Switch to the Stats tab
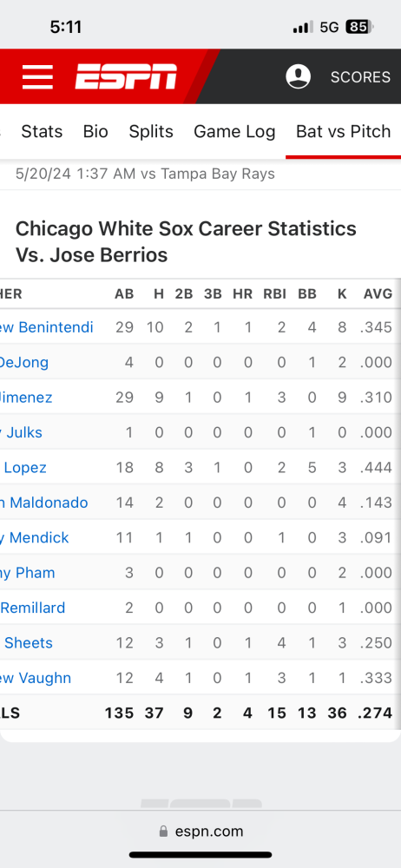Image resolution: width=401 pixels, height=868 pixels. pos(42,131)
